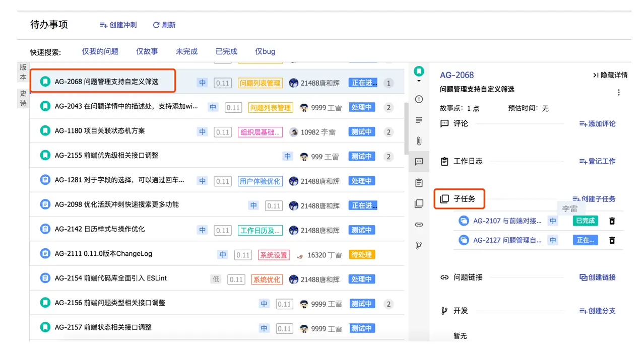Open the details info icon in sidebar
The image size is (644, 354).
pos(419,99)
